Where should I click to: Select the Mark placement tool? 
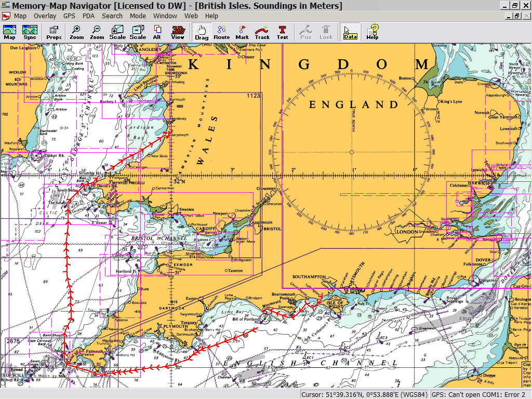[242, 32]
